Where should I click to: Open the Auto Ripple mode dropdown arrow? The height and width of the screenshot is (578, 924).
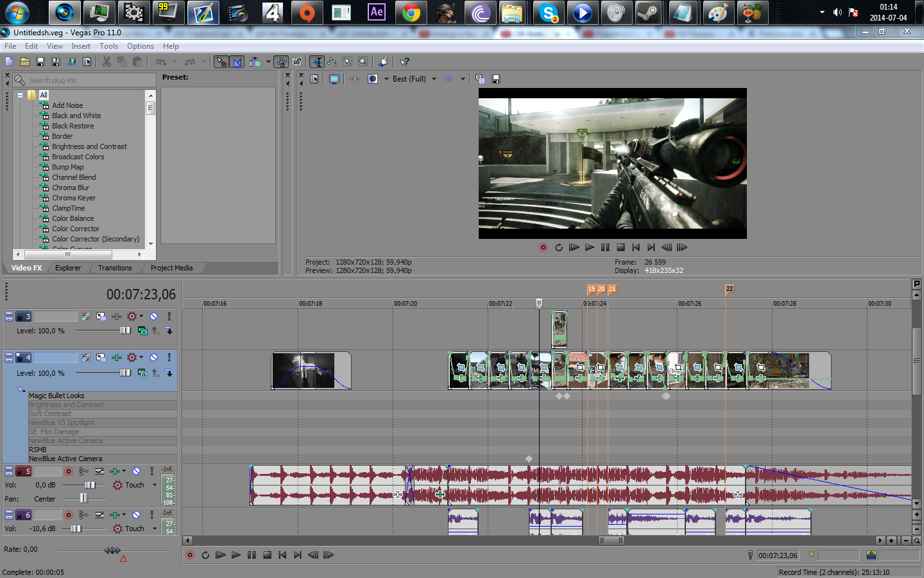pos(268,62)
